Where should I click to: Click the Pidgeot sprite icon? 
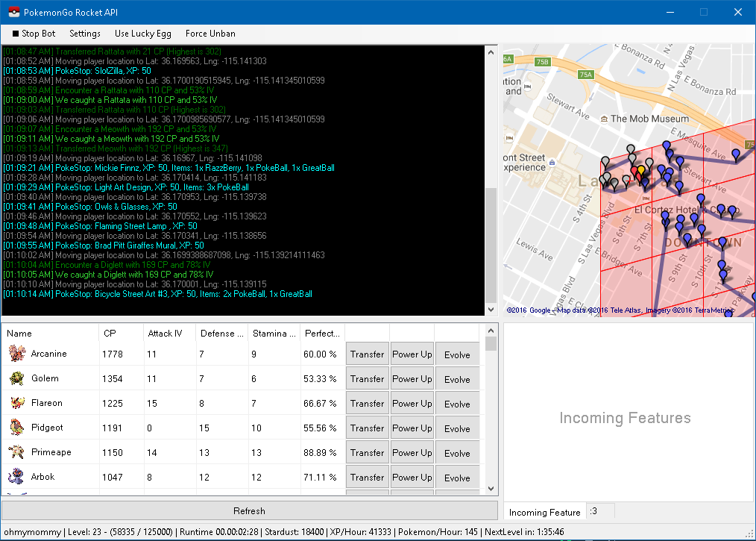tap(16, 428)
